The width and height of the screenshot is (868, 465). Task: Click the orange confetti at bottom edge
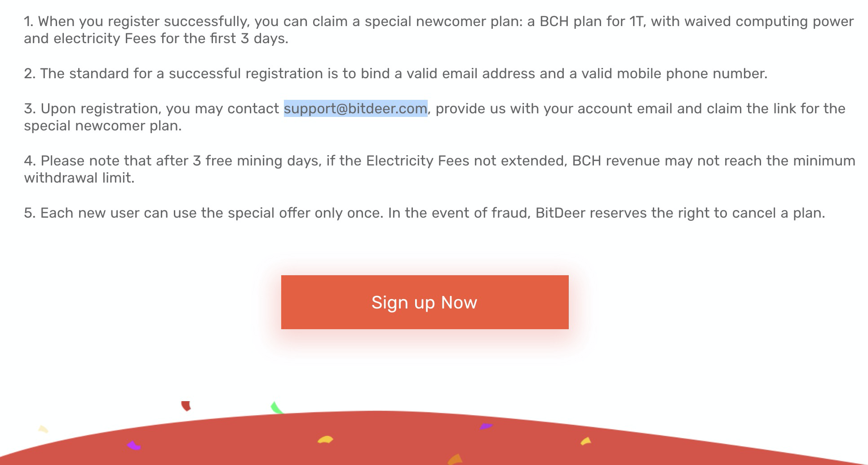pyautogui.click(x=455, y=459)
